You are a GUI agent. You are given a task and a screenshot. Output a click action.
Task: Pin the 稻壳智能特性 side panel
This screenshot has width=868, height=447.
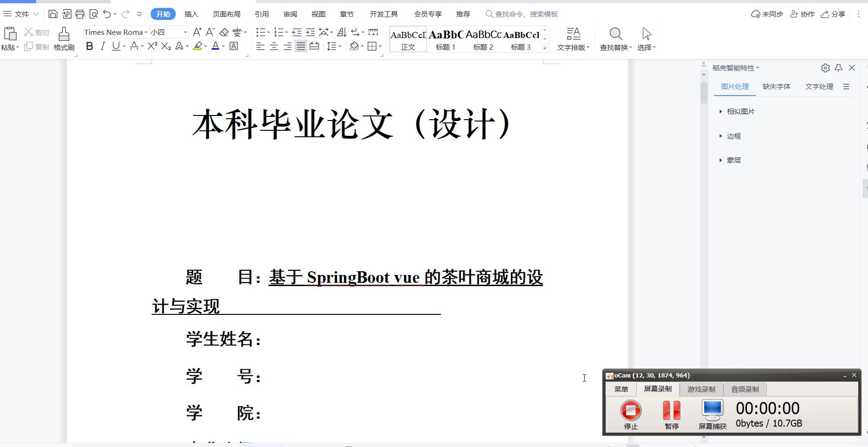click(838, 68)
